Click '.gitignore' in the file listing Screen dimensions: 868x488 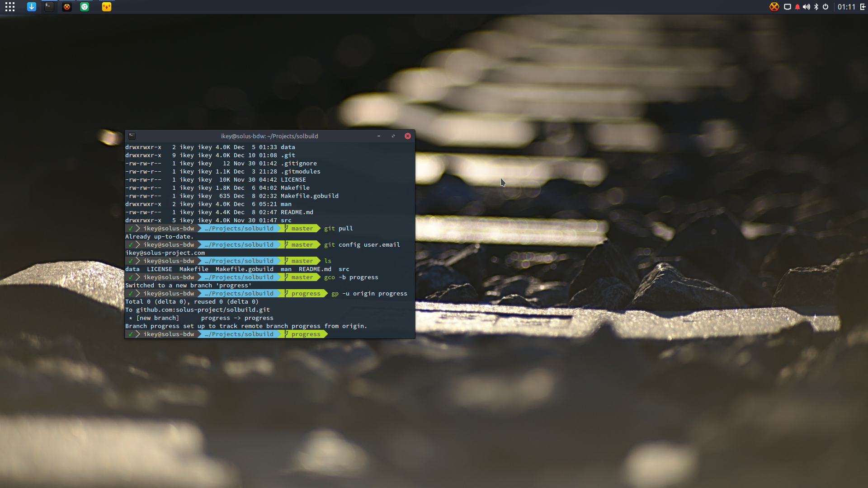[x=299, y=164]
